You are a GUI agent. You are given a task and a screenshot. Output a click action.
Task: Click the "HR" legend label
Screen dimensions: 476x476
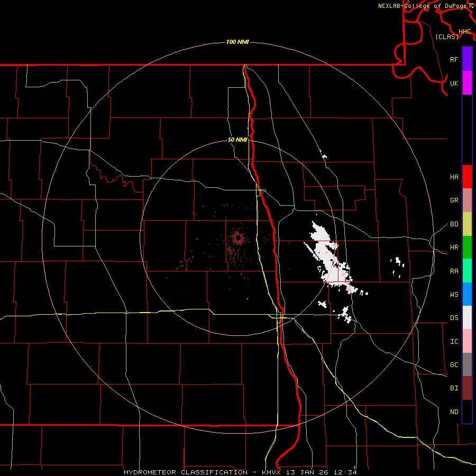tap(454, 248)
